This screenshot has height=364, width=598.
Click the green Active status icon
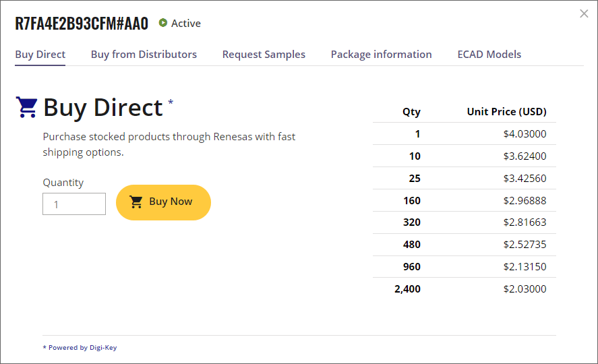162,23
